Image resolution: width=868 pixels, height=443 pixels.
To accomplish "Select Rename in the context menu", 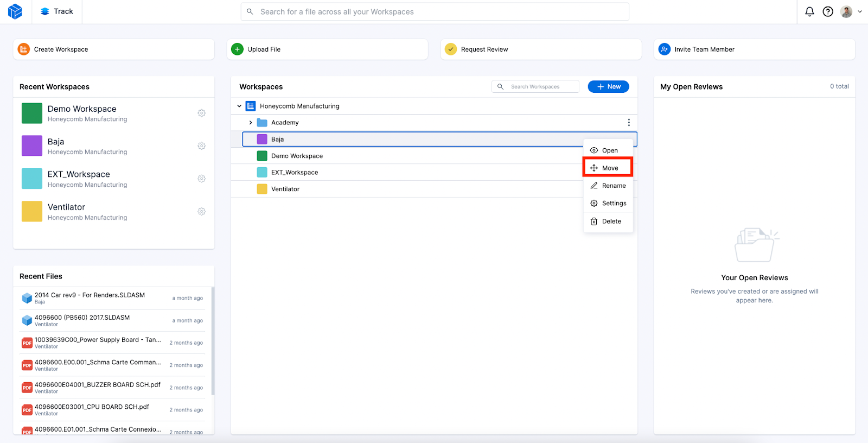I will tap(608, 186).
